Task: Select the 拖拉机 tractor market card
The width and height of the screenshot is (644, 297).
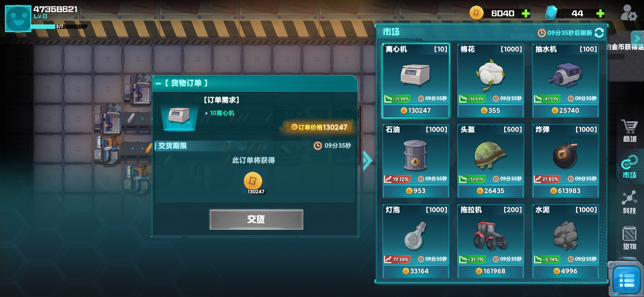Action: (491, 241)
